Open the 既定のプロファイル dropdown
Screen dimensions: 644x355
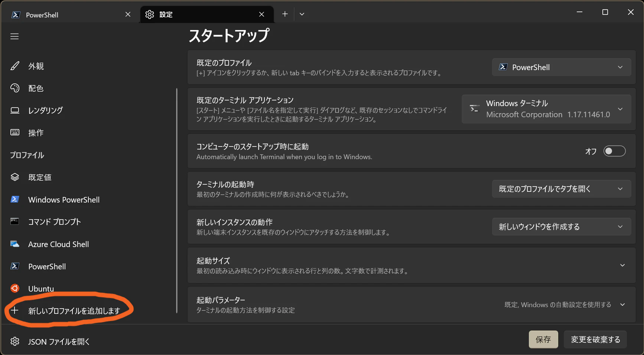coord(561,67)
